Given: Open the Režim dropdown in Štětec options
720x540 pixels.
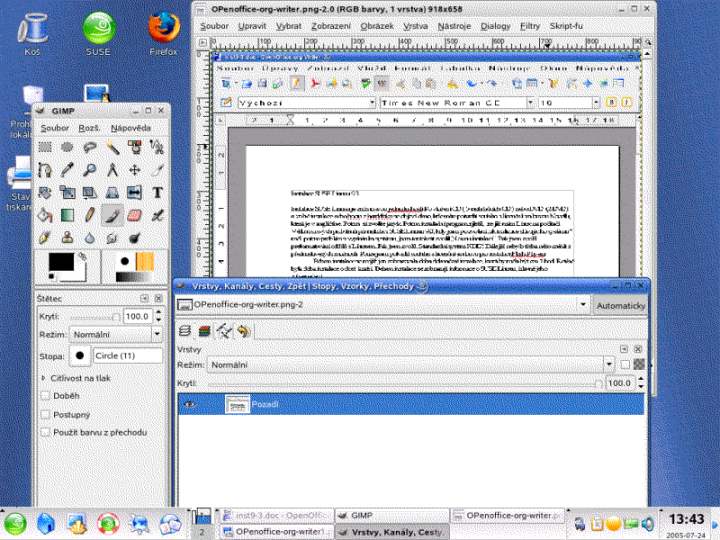Looking at the screenshot, I should click(116, 335).
